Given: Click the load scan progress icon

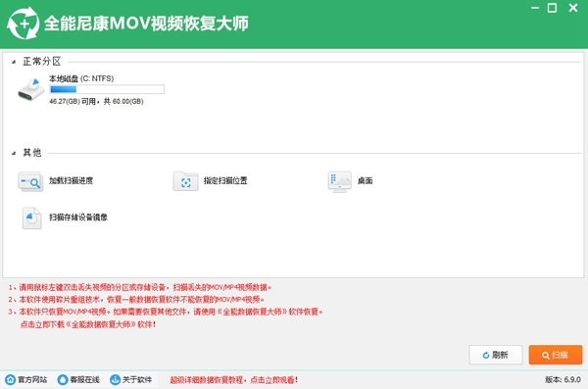Looking at the screenshot, I should point(30,181).
